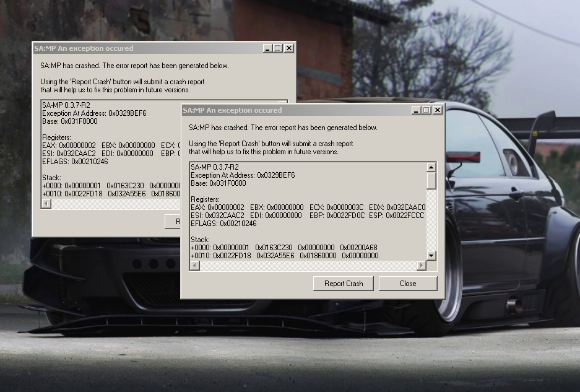Click scroll left arrow in front crash report
The image size is (580, 392).
(195, 266)
